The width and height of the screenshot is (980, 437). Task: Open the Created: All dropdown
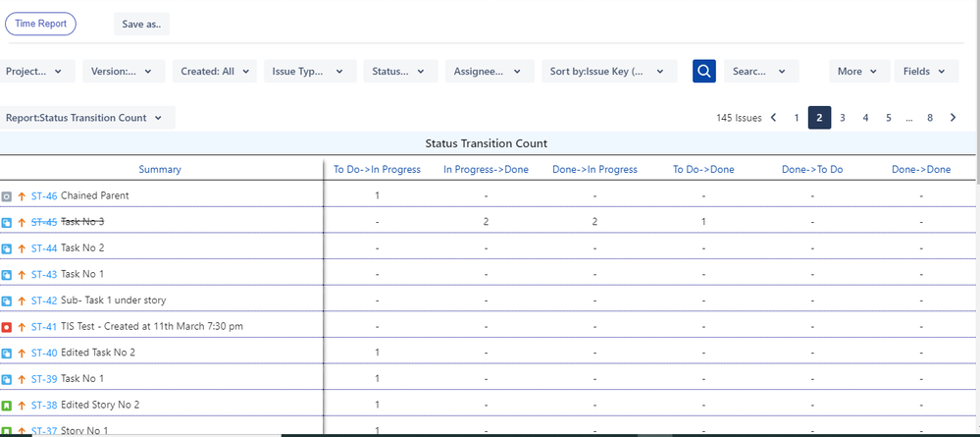click(215, 72)
